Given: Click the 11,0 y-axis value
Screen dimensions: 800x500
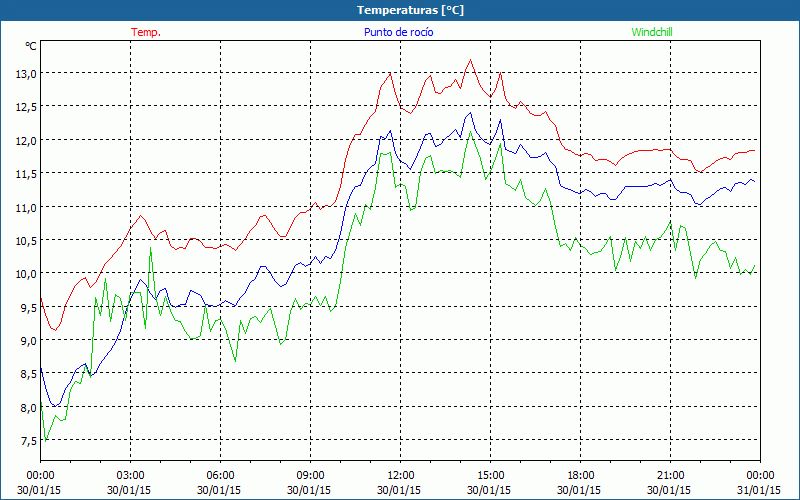Looking at the screenshot, I should pos(26,207).
